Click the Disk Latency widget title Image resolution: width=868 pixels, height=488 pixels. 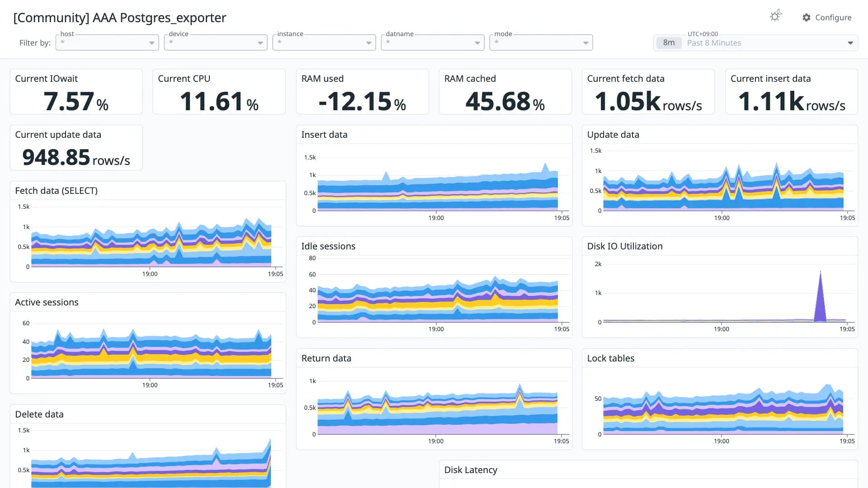point(471,470)
